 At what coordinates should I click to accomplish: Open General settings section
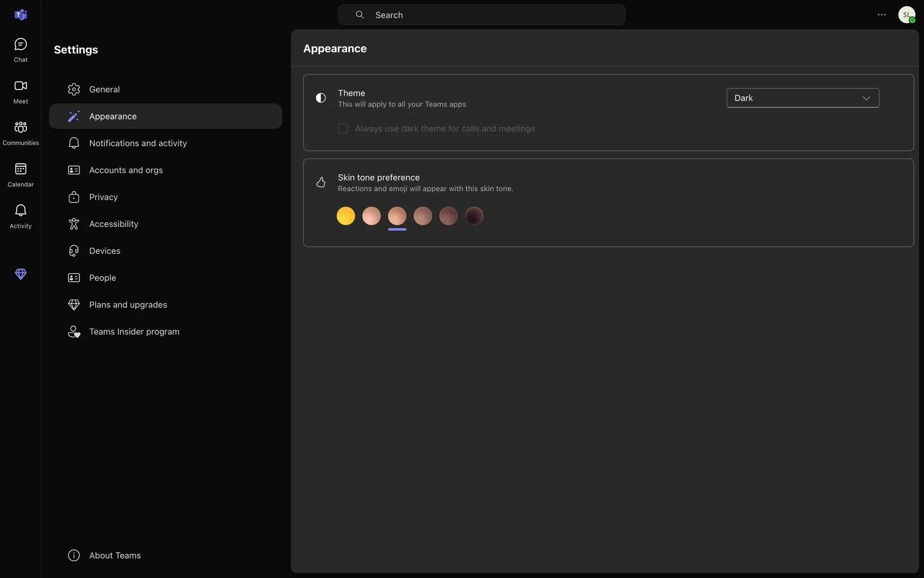point(104,90)
